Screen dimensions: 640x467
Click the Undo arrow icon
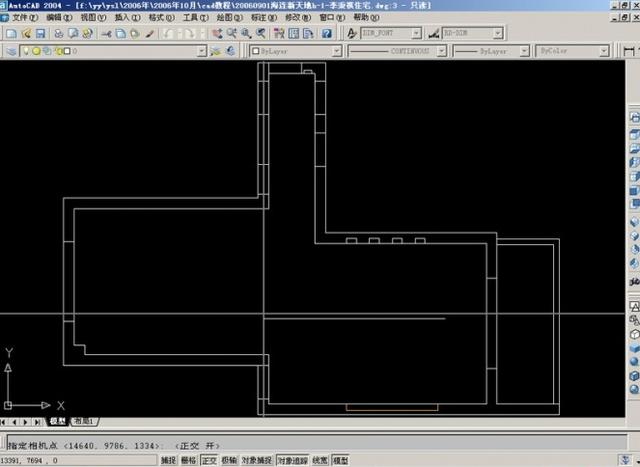point(169,33)
